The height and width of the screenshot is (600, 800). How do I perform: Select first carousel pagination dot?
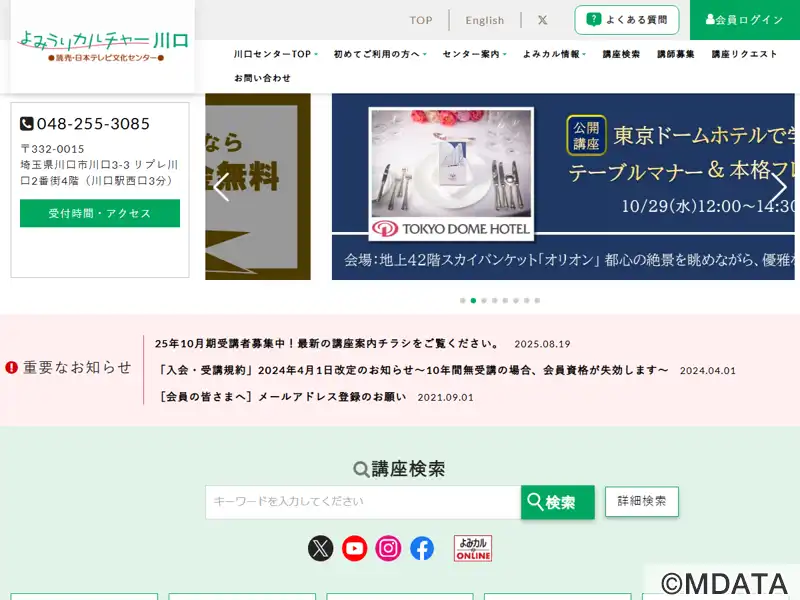pos(463,301)
